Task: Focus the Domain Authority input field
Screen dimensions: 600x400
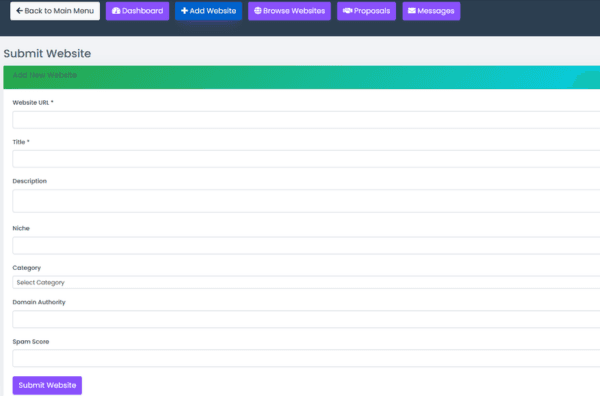Action: 306,319
